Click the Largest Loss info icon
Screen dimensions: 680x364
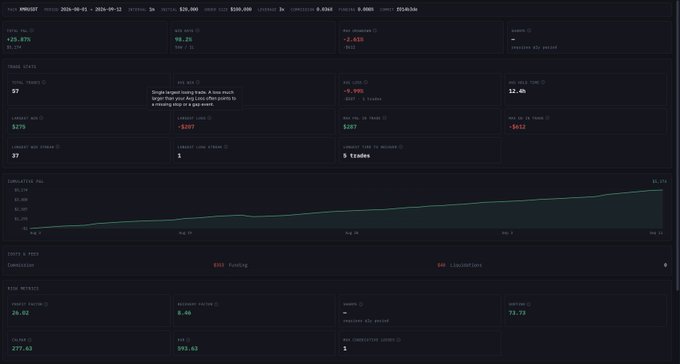[209, 118]
